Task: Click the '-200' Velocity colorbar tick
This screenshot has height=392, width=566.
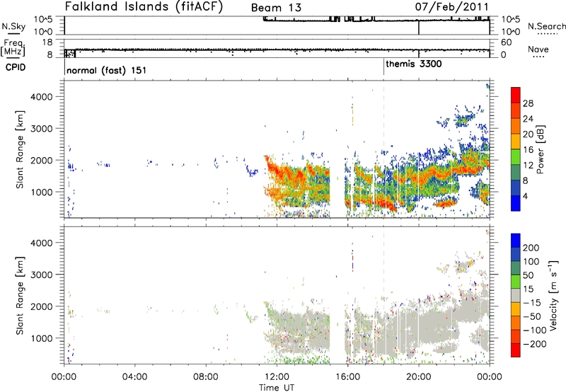Action: coord(535,344)
